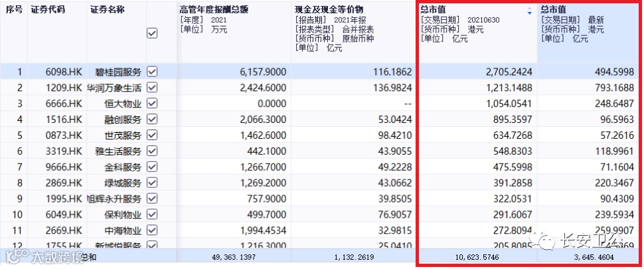Click compensation value 2,424.6000
This screenshot has width=644, height=269.
(262, 88)
